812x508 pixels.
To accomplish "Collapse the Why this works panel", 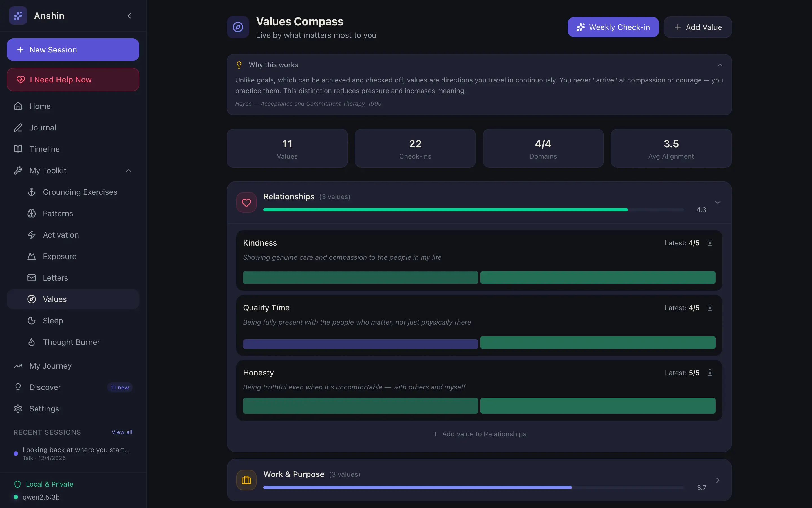I will [x=720, y=65].
